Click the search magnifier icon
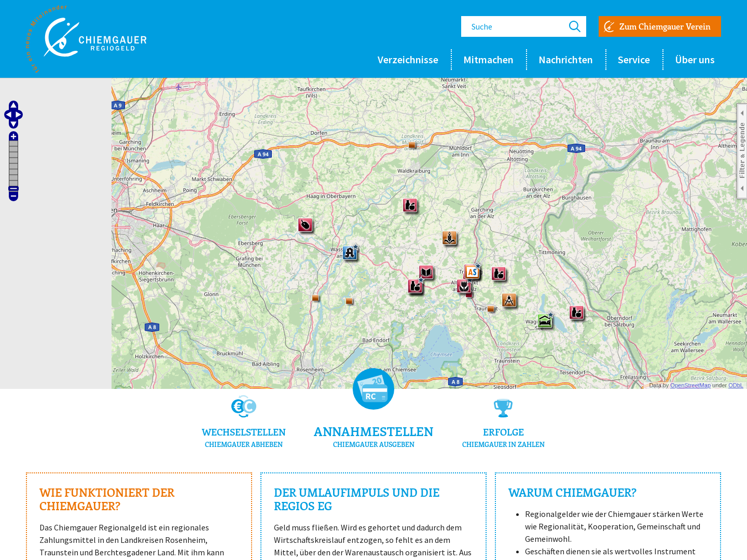 point(574,26)
